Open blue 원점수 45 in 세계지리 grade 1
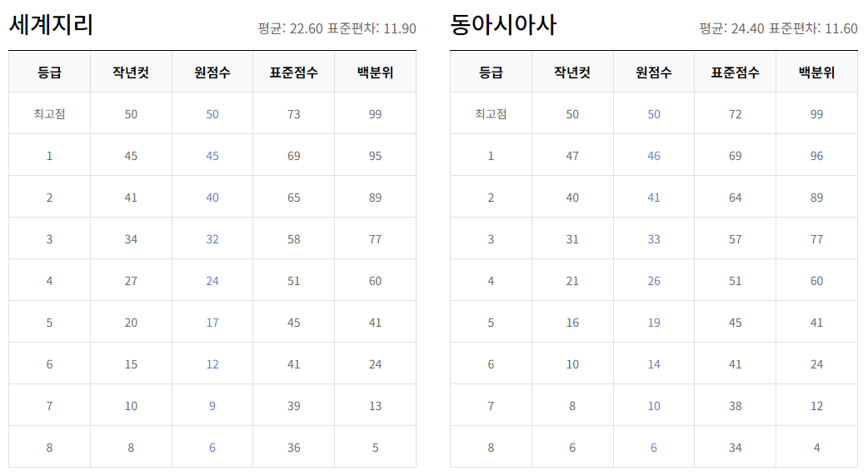Screen dimensions: 868x476 coord(212,156)
